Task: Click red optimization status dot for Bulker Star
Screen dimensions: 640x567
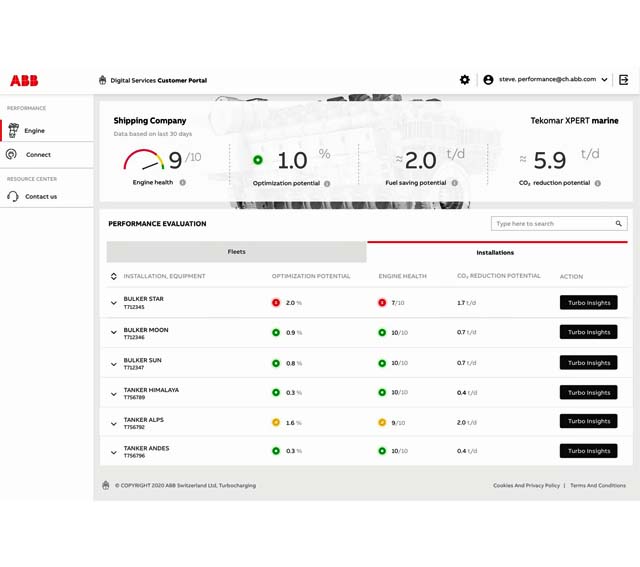Action: click(276, 302)
